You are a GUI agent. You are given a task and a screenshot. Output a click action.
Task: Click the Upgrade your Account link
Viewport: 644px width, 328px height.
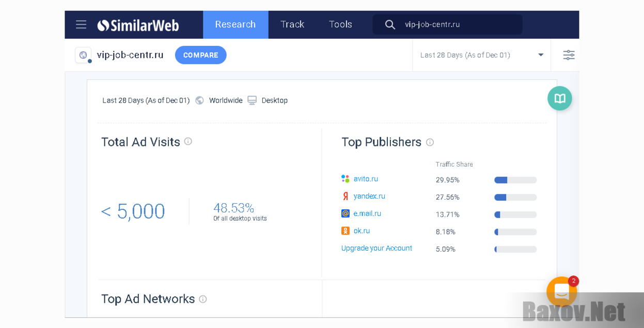click(x=377, y=248)
